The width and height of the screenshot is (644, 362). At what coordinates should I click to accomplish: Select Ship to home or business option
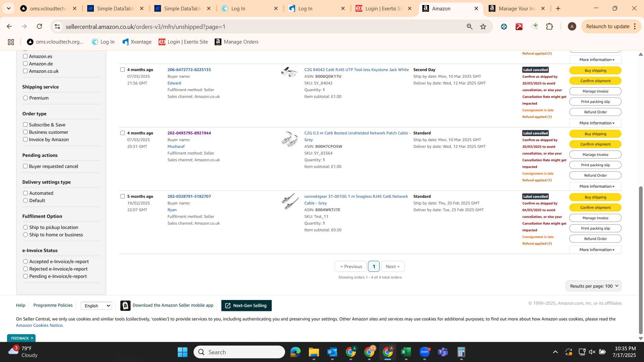pyautogui.click(x=25, y=235)
